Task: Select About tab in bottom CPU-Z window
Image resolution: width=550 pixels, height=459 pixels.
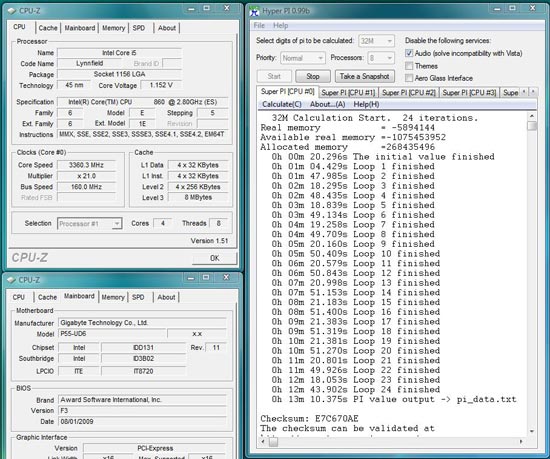Action: tap(166, 297)
